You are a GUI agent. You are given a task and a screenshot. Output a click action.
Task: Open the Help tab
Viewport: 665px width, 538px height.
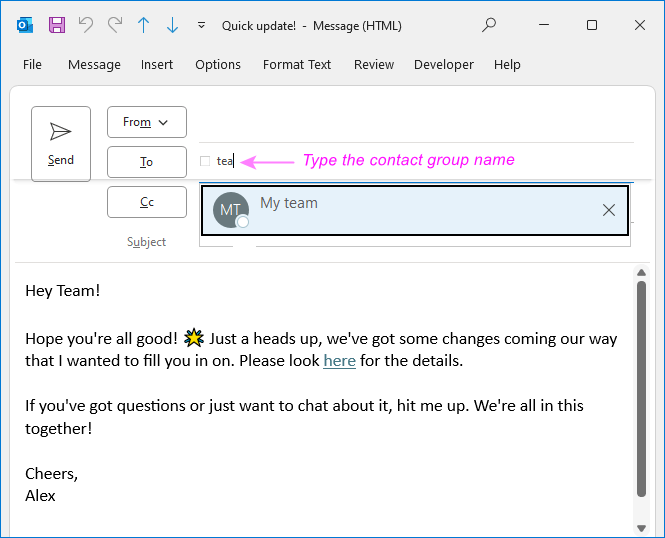[507, 64]
